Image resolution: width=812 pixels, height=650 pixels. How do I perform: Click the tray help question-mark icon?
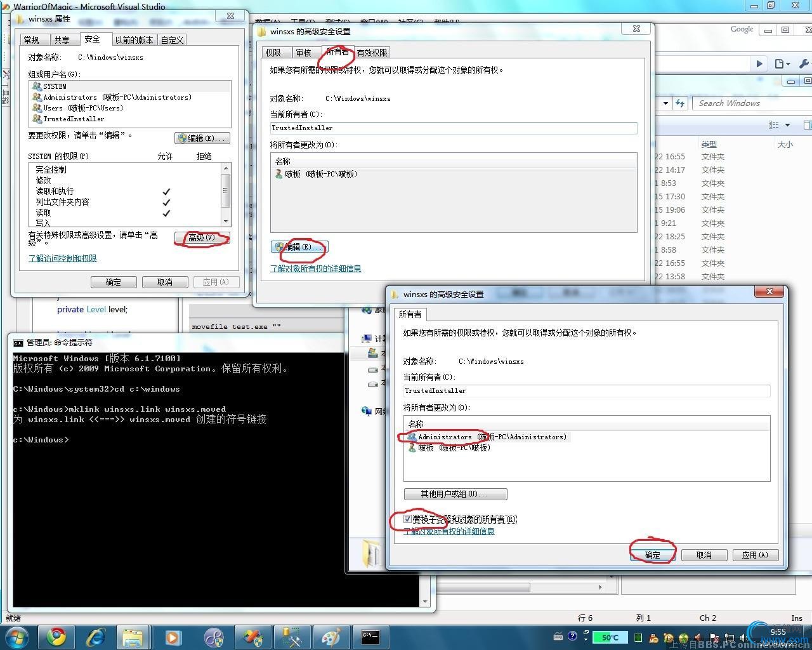(572, 636)
